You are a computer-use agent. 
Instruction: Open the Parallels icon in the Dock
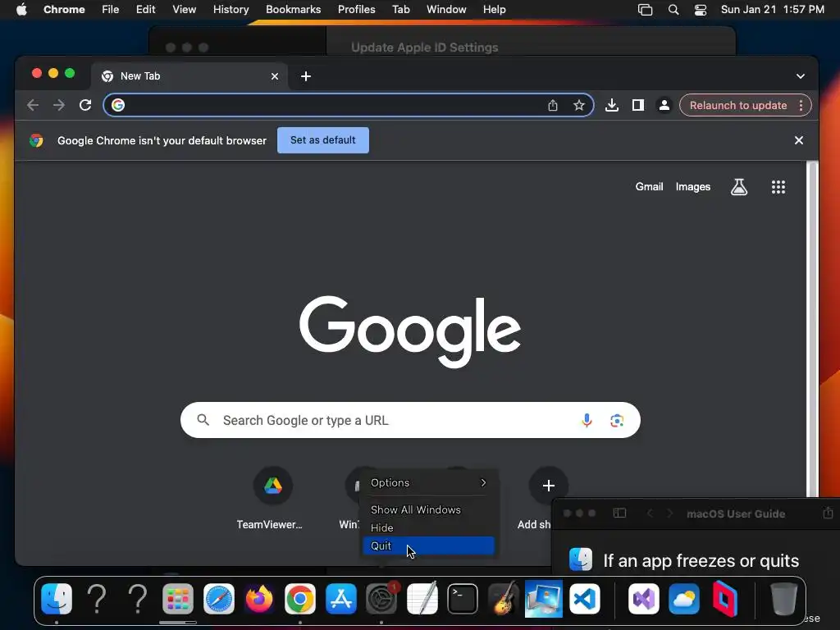725,598
